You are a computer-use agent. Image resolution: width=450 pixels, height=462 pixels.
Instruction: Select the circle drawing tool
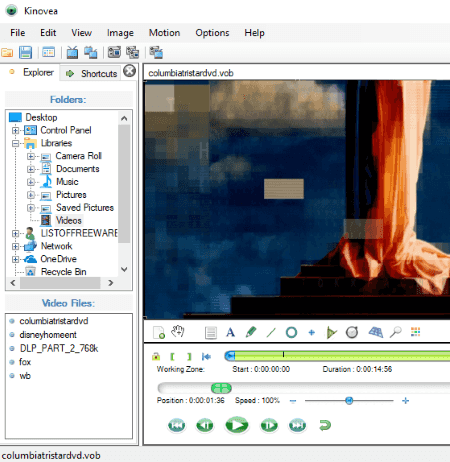pos(291,332)
